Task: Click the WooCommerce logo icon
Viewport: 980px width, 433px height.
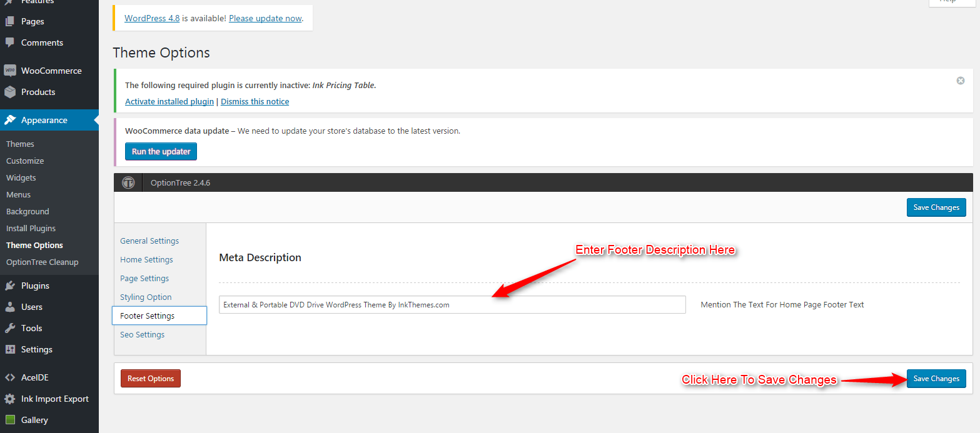Action: (9, 71)
